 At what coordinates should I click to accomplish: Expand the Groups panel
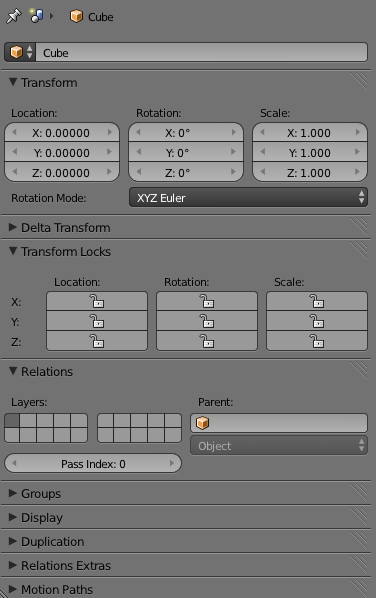point(13,493)
